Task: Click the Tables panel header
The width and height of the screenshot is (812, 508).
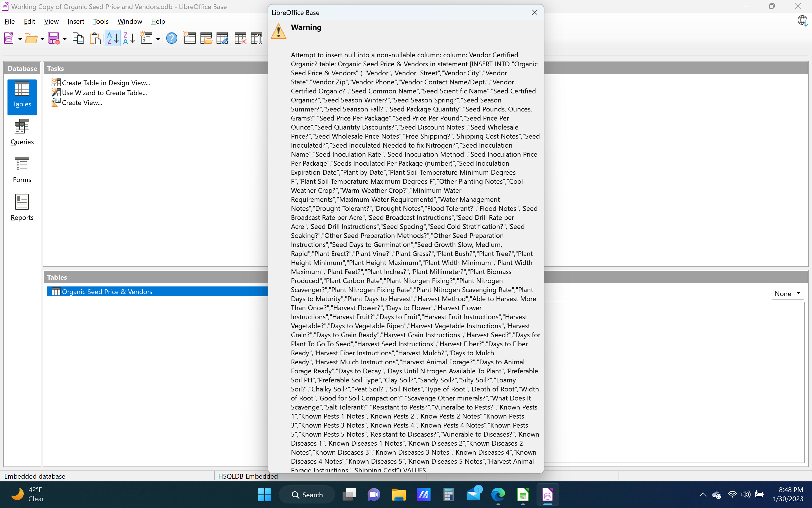Action: tap(156, 277)
